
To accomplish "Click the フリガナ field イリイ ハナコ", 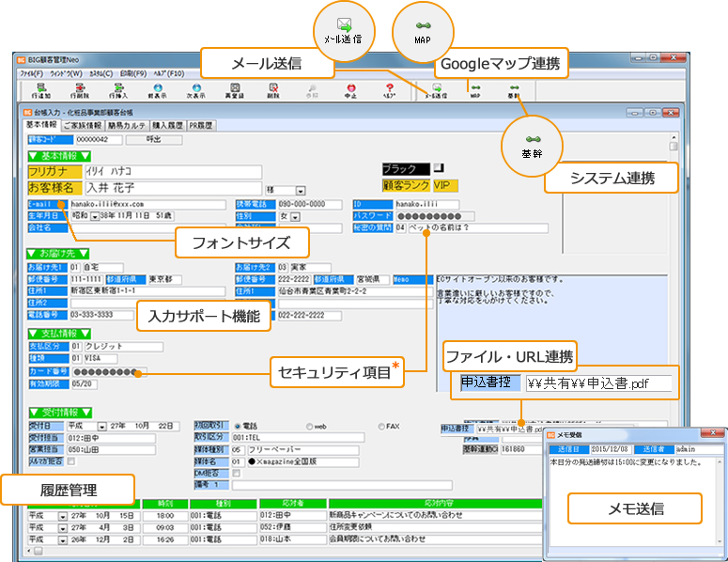I will (173, 171).
